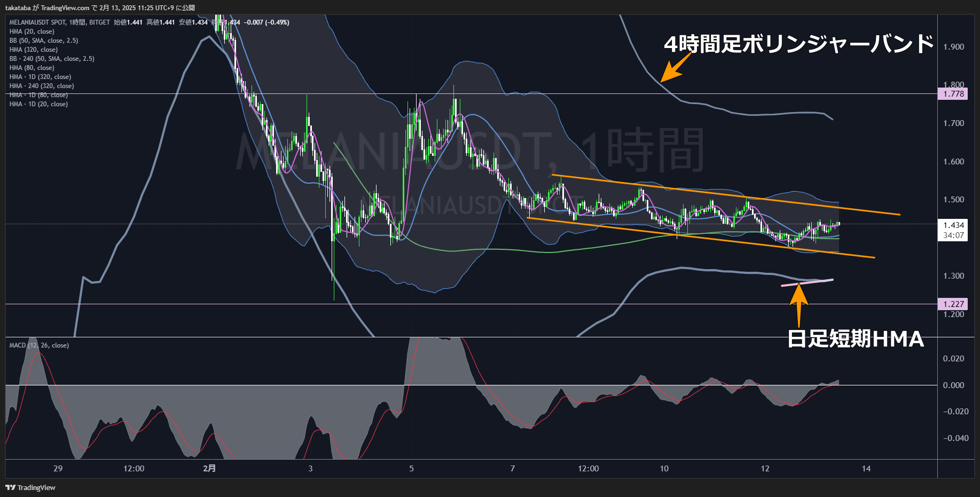Click the HMA · 240 (320, close) label
This screenshot has width=980, height=497.
pyautogui.click(x=42, y=86)
